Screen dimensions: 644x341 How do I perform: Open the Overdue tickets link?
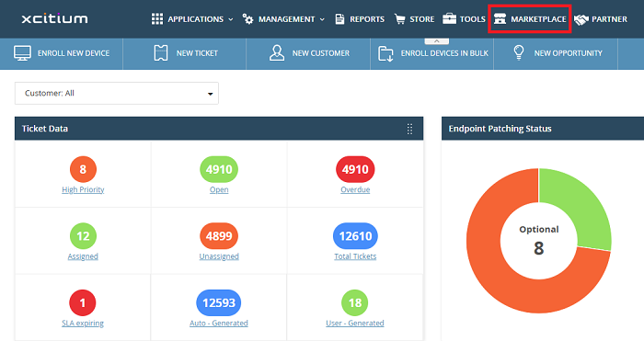point(355,189)
